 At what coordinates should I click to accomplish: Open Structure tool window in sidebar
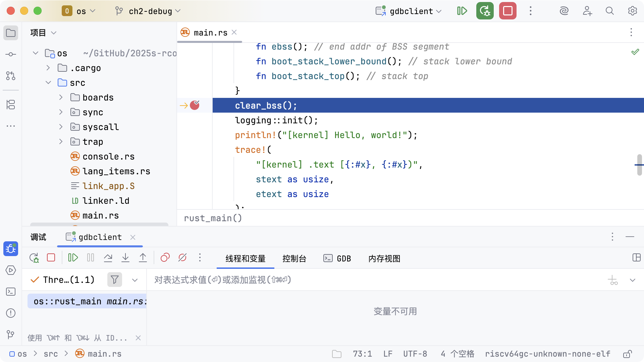pos(11,105)
